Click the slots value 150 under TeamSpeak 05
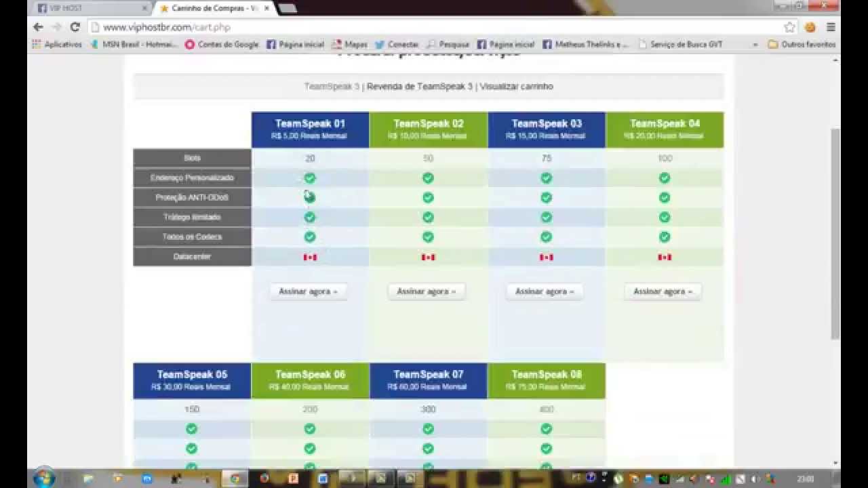 192,409
